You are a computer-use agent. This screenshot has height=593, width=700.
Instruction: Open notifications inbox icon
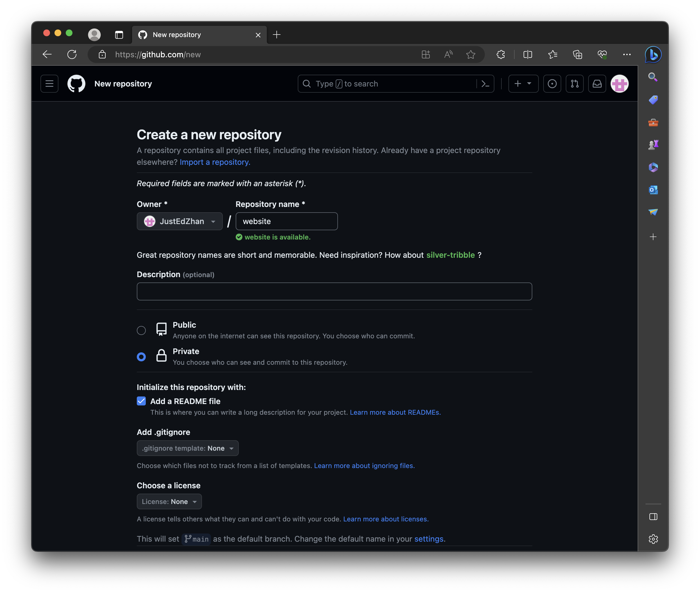[597, 84]
